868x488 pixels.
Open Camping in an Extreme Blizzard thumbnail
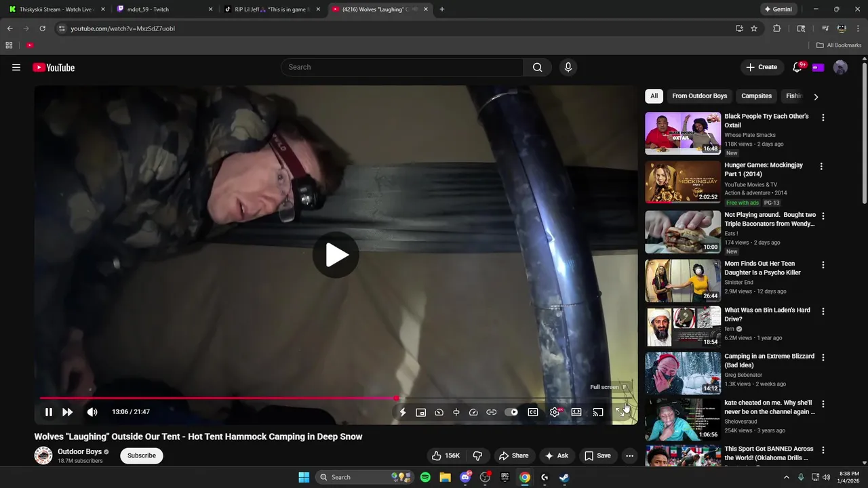683,373
